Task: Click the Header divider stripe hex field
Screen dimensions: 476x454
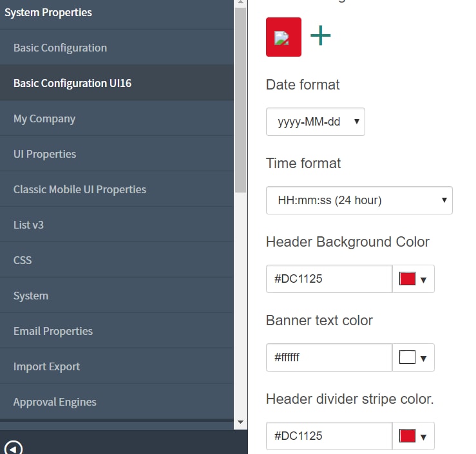Action: coord(329,436)
